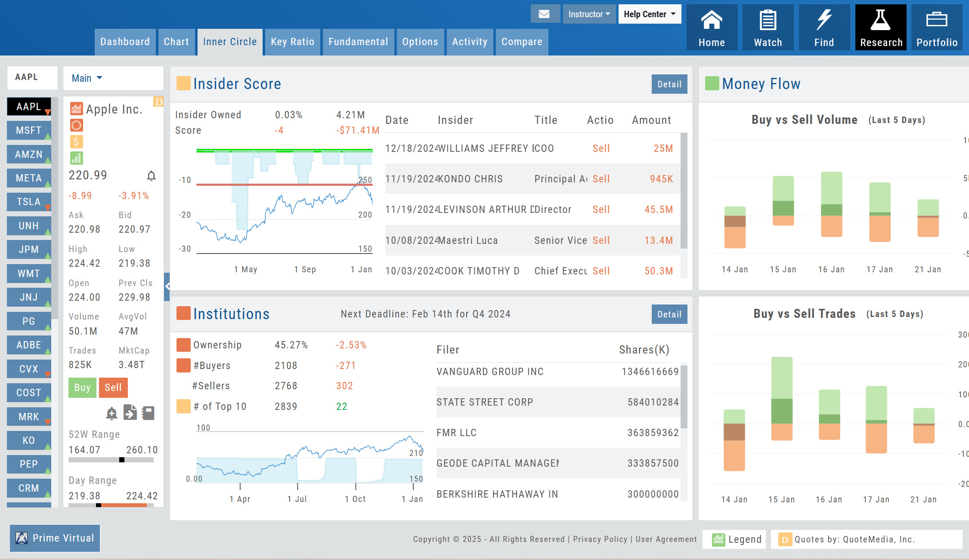
Task: Click the VANGUARD GROUP INC filer row
Action: tap(558, 372)
